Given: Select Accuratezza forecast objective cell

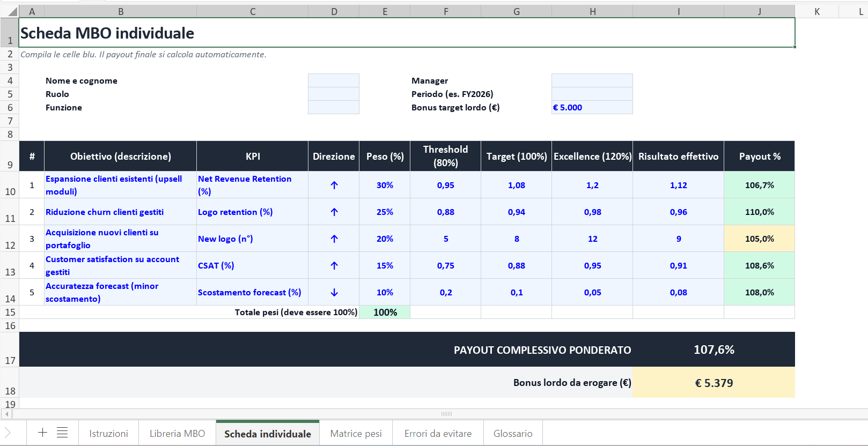Looking at the screenshot, I should (121, 292).
